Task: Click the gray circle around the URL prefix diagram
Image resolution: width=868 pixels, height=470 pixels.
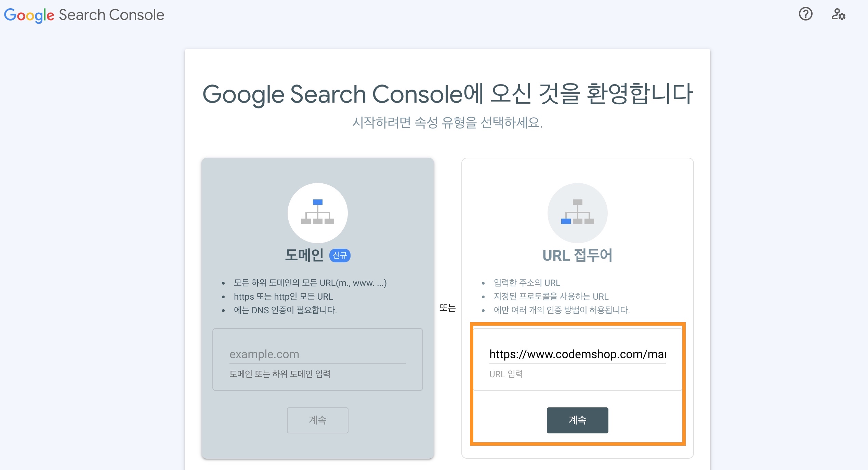Action: click(577, 213)
